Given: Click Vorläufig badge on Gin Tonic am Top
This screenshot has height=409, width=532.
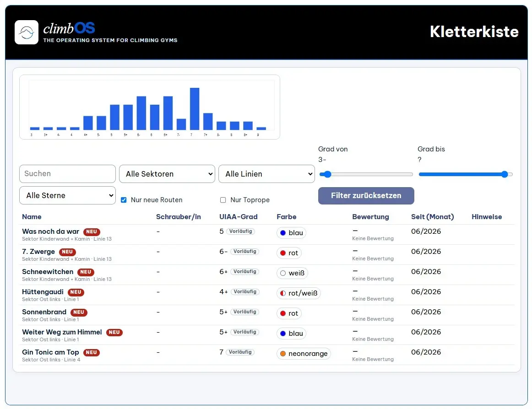Looking at the screenshot, I should [x=240, y=352].
